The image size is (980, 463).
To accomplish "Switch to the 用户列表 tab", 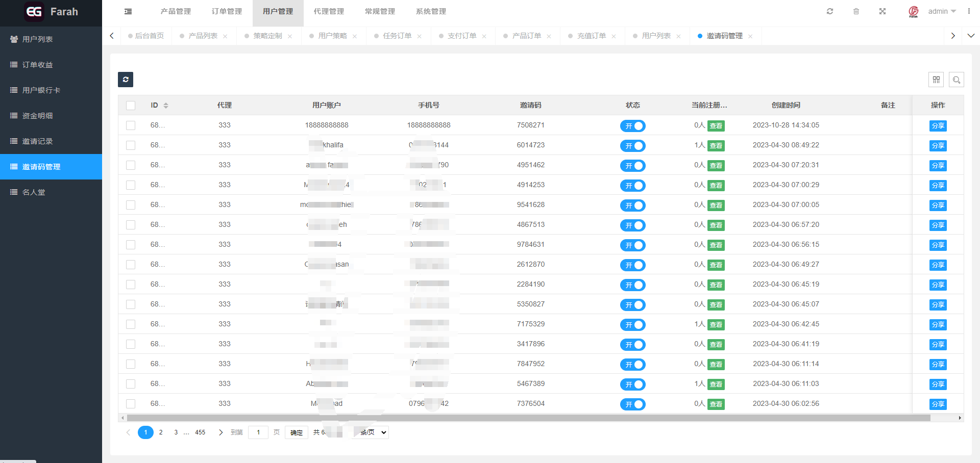I will [x=656, y=36].
